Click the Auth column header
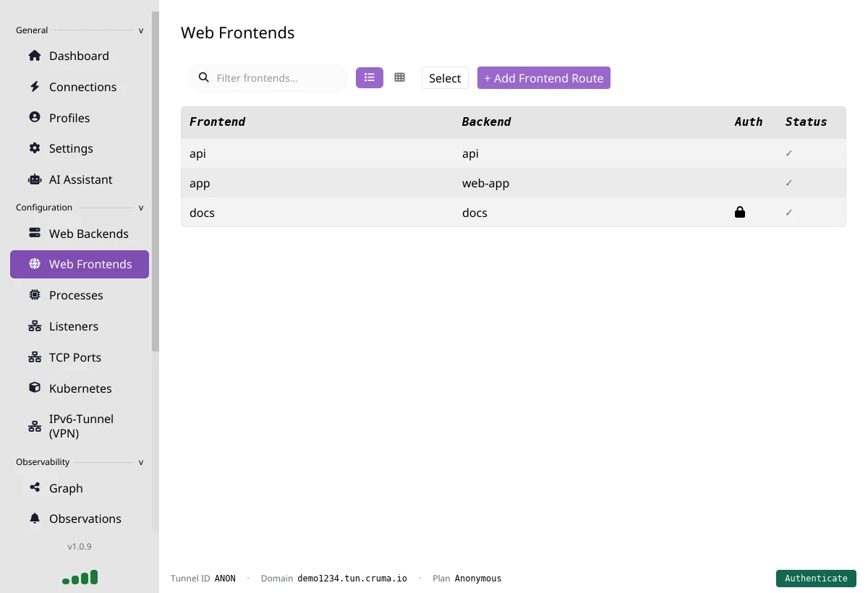 coord(749,121)
